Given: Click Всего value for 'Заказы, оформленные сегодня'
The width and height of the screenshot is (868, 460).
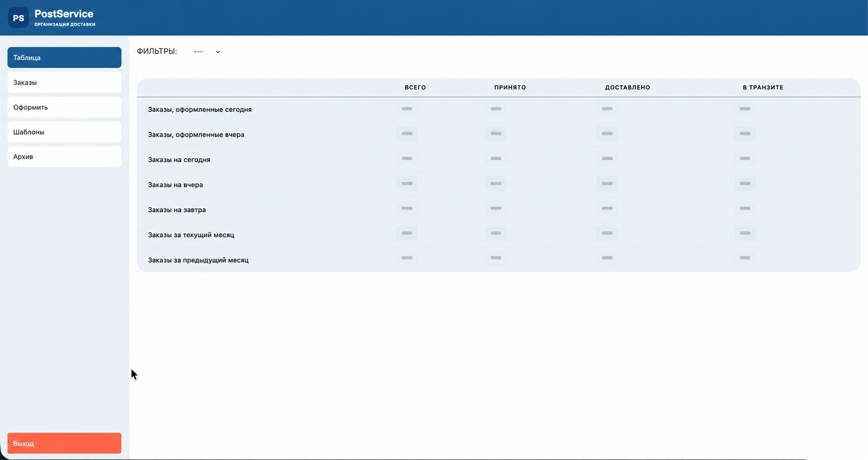Looking at the screenshot, I should click(x=407, y=109).
